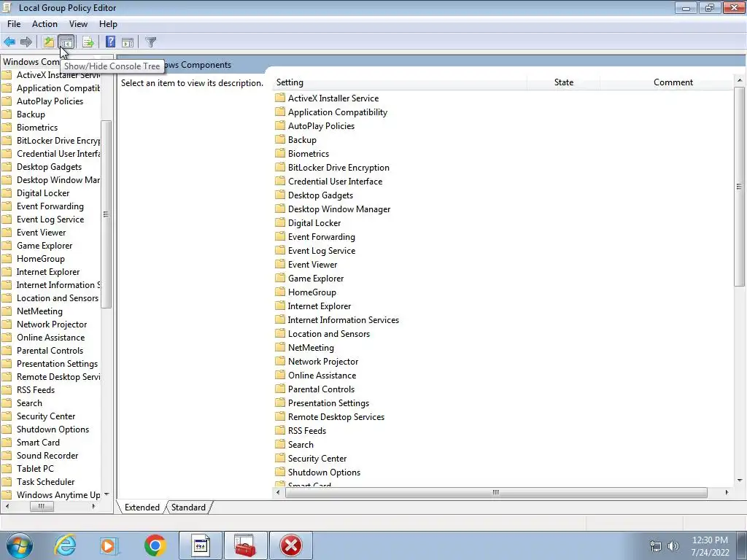Screen dimensions: 747x560
Task: Click the Back arrow toolbar icon
Action: [9, 42]
